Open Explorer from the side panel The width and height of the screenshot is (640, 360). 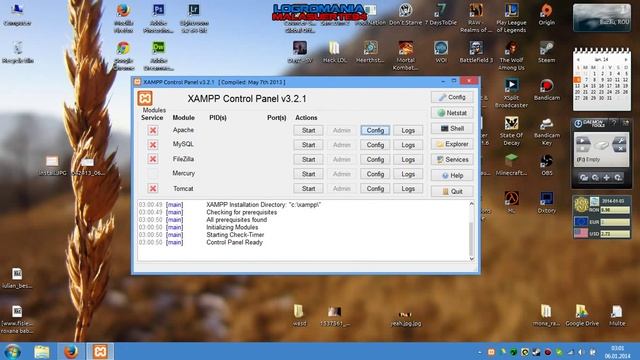coord(452,144)
